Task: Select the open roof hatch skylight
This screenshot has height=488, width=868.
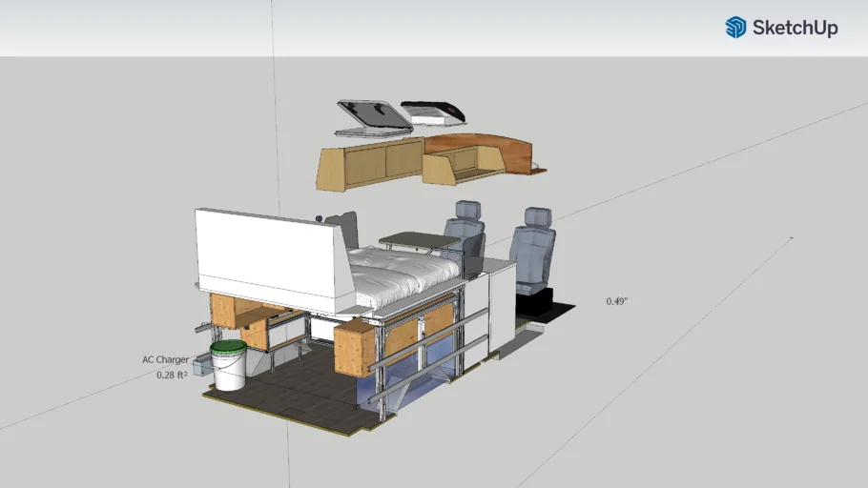Action: coord(372,117)
